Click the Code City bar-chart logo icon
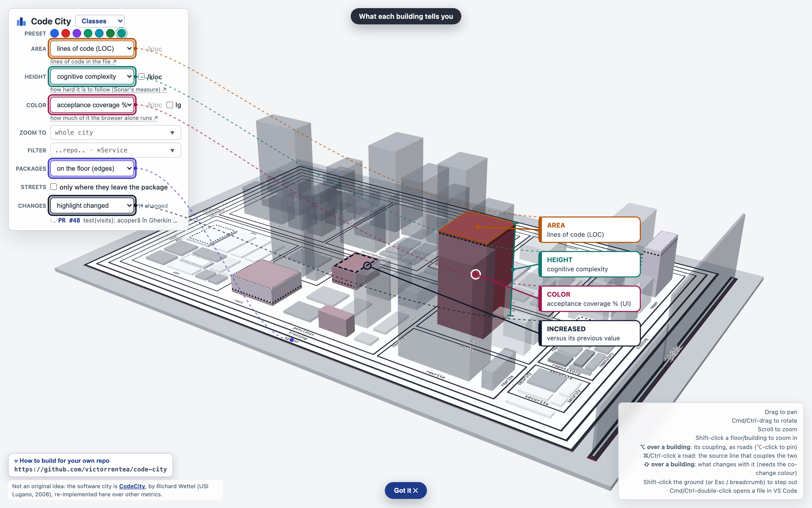The width and height of the screenshot is (812, 508). pos(21,22)
